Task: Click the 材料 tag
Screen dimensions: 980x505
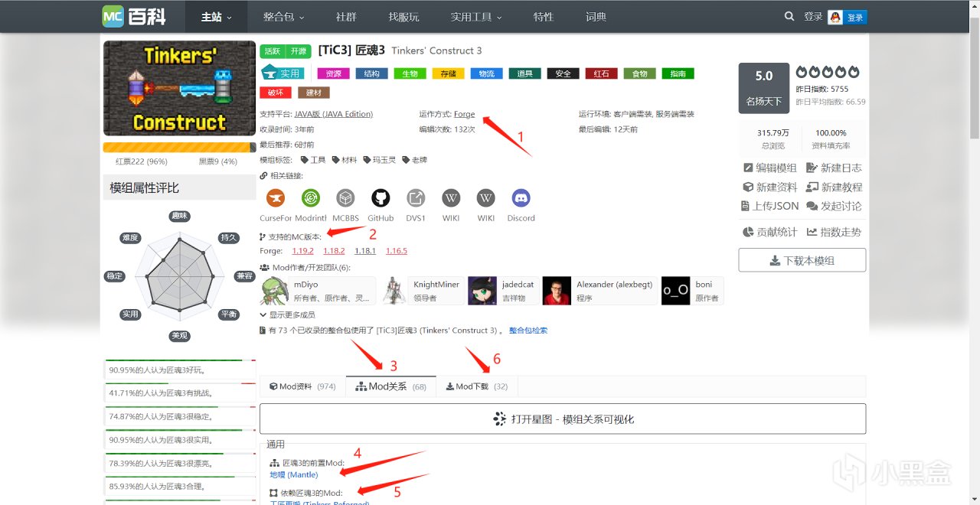Action: pos(345,160)
